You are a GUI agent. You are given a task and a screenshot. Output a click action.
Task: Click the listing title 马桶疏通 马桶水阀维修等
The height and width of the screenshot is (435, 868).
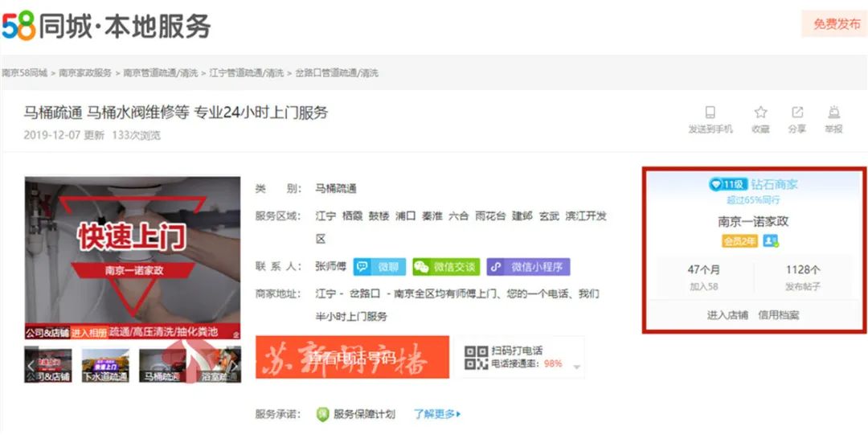point(176,113)
